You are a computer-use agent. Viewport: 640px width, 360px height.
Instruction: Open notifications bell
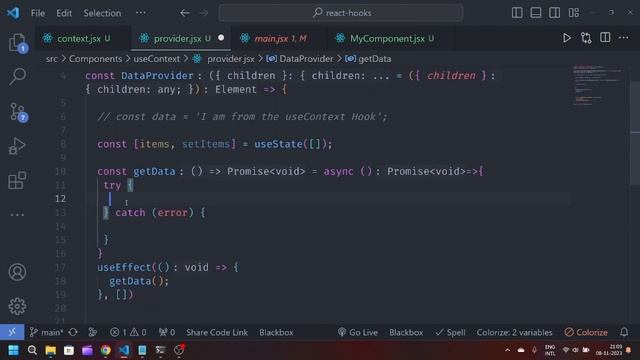pos(624,332)
